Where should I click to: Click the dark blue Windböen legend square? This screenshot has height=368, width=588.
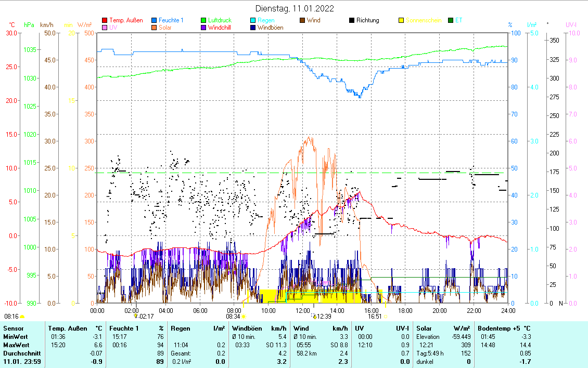point(253,28)
